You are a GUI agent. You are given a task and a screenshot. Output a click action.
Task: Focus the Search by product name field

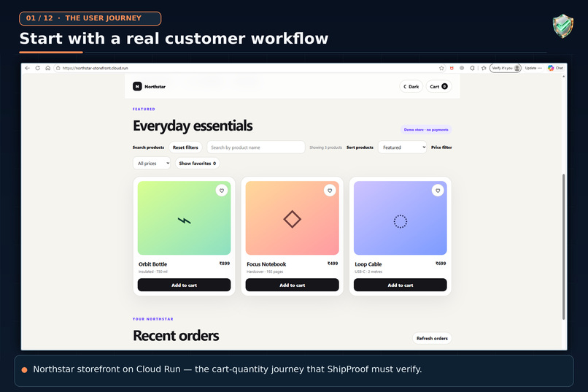point(256,147)
